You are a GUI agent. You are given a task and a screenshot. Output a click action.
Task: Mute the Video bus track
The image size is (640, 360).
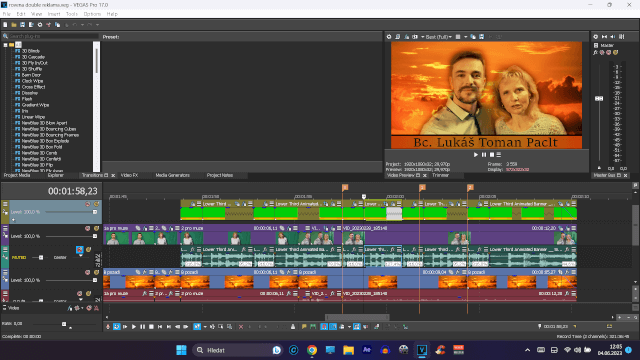coord(89,308)
